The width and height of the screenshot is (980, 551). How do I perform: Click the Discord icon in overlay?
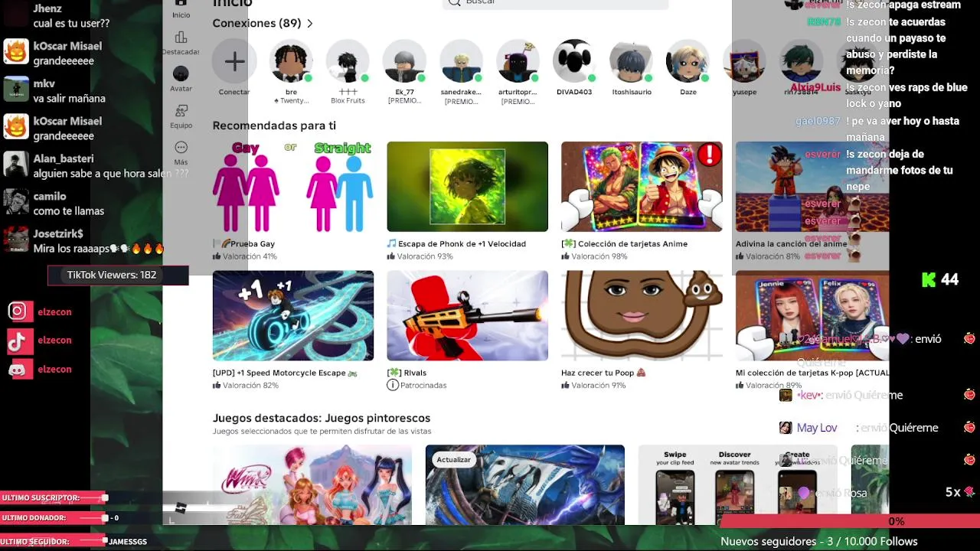18,370
